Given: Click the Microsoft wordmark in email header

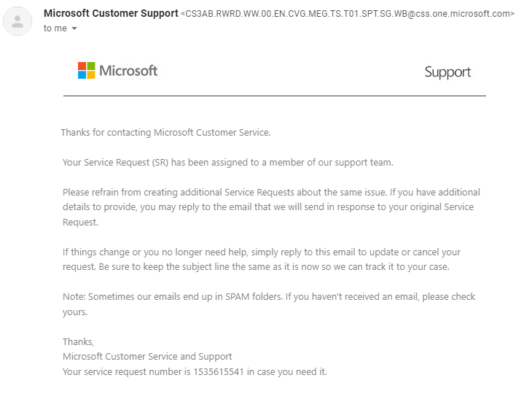Looking at the screenshot, I should 128,71.
